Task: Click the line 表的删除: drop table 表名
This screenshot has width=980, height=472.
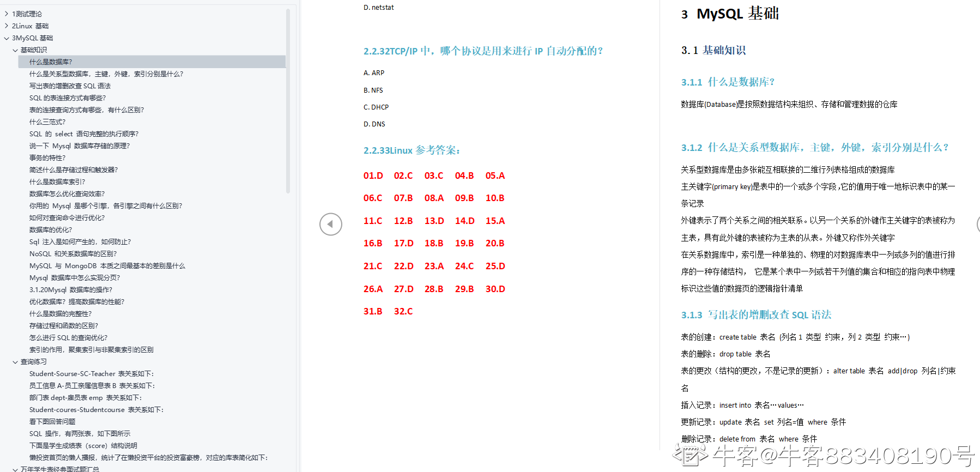Action: click(725, 354)
